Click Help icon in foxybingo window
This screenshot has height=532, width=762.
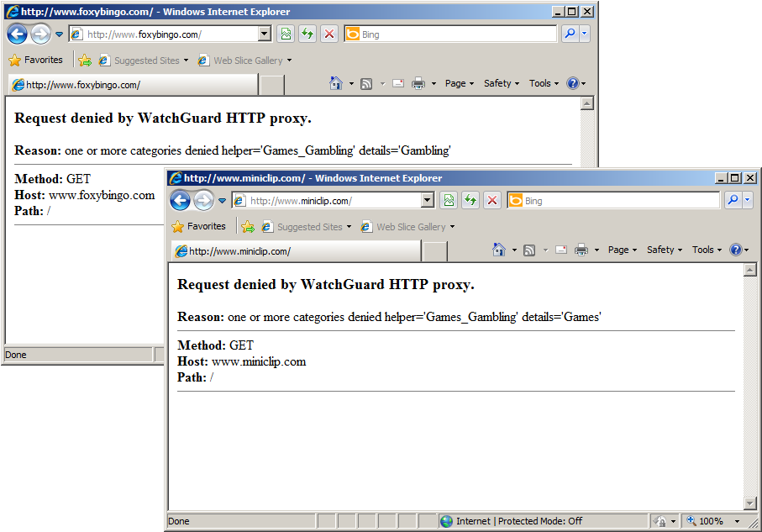(x=573, y=83)
